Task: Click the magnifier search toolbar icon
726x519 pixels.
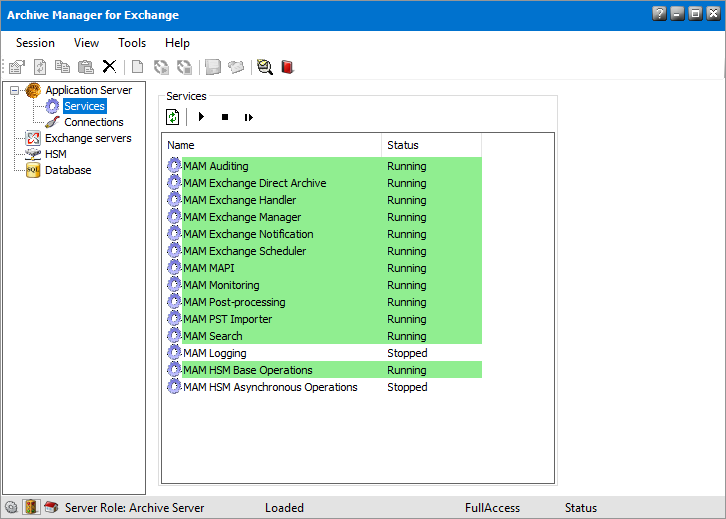Action: pos(264,67)
